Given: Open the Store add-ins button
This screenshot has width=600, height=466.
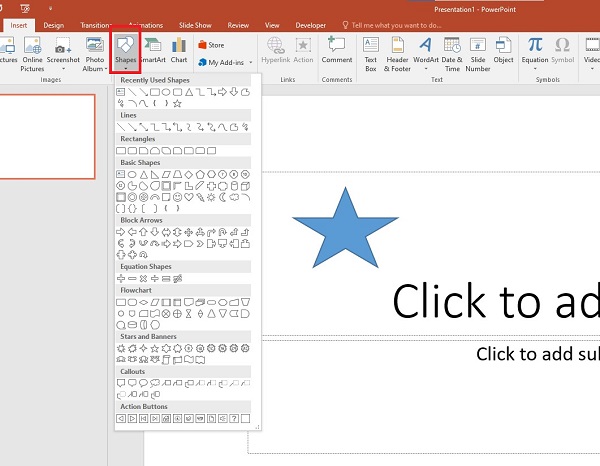Looking at the screenshot, I should click(211, 44).
